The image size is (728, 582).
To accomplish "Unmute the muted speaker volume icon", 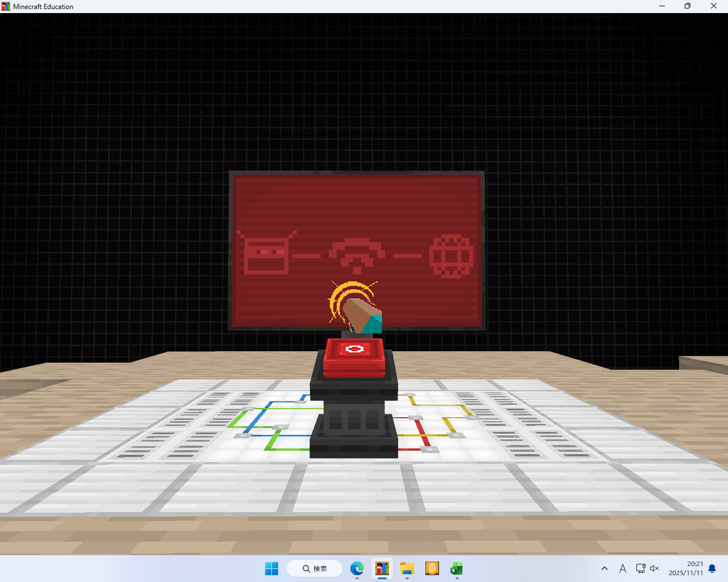I will 654,568.
